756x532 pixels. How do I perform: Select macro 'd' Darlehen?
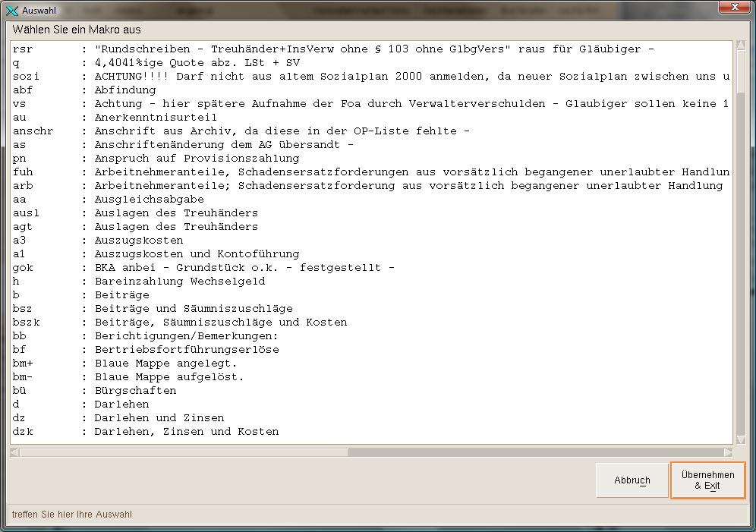pyautogui.click(x=371, y=404)
